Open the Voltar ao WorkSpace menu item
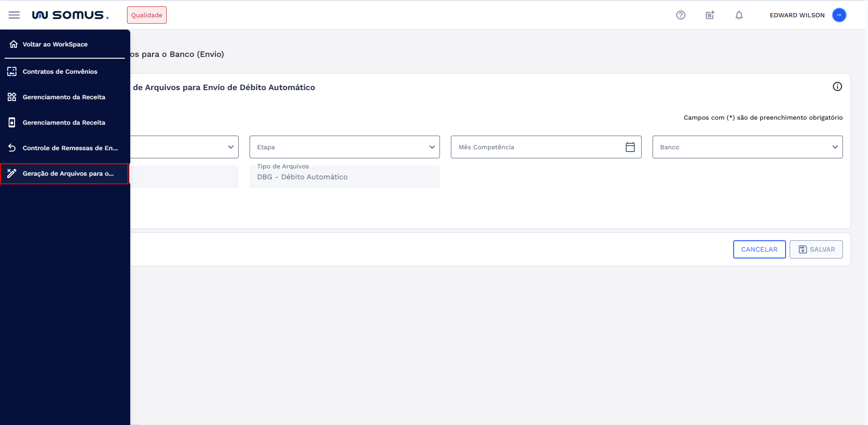 (x=55, y=44)
